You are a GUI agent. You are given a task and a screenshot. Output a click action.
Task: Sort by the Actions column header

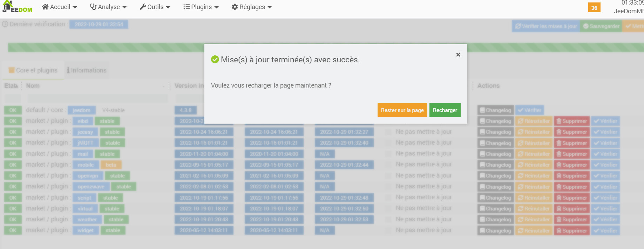click(488, 86)
